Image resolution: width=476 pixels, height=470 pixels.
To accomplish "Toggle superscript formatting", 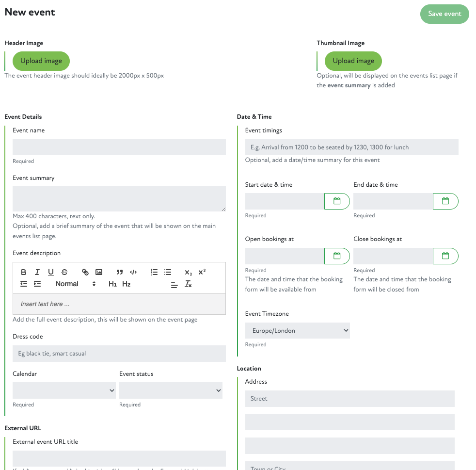I will 202,272.
